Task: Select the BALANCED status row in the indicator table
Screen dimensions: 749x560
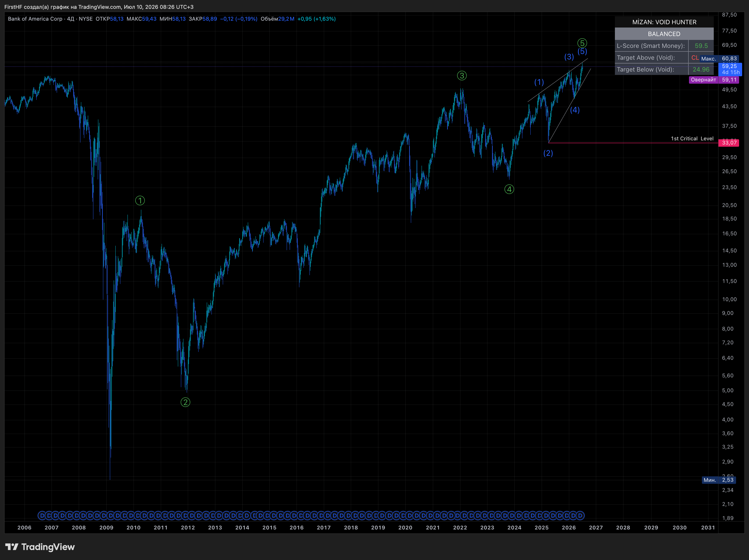Action: pos(664,34)
